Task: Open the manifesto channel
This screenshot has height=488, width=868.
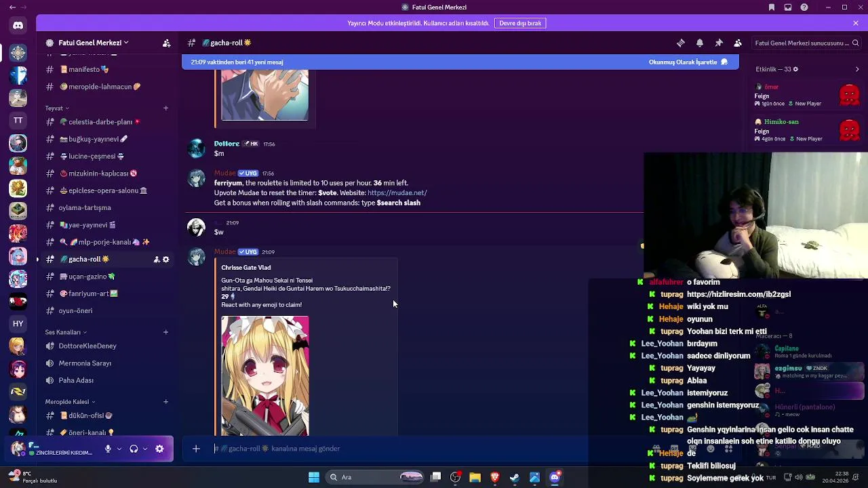Action: click(x=107, y=69)
